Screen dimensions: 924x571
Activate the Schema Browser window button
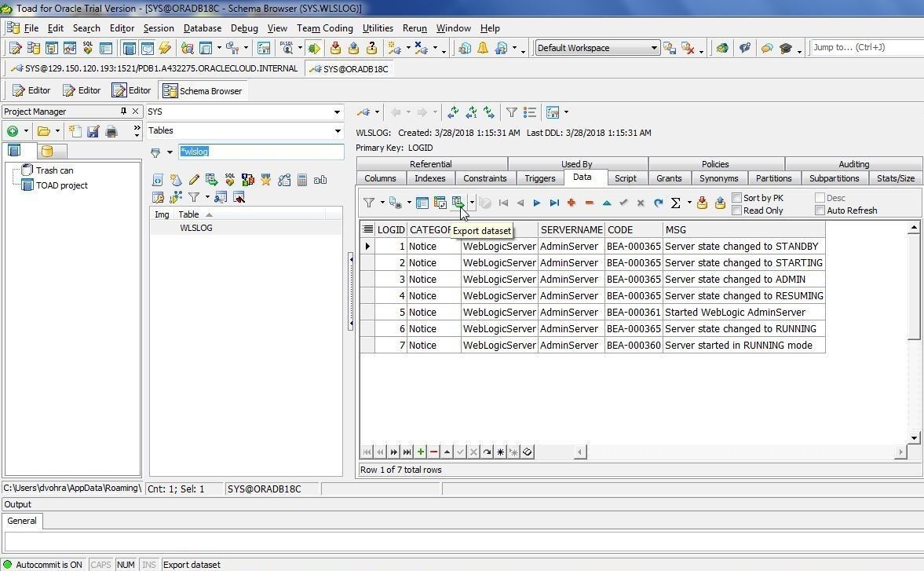[x=203, y=91]
